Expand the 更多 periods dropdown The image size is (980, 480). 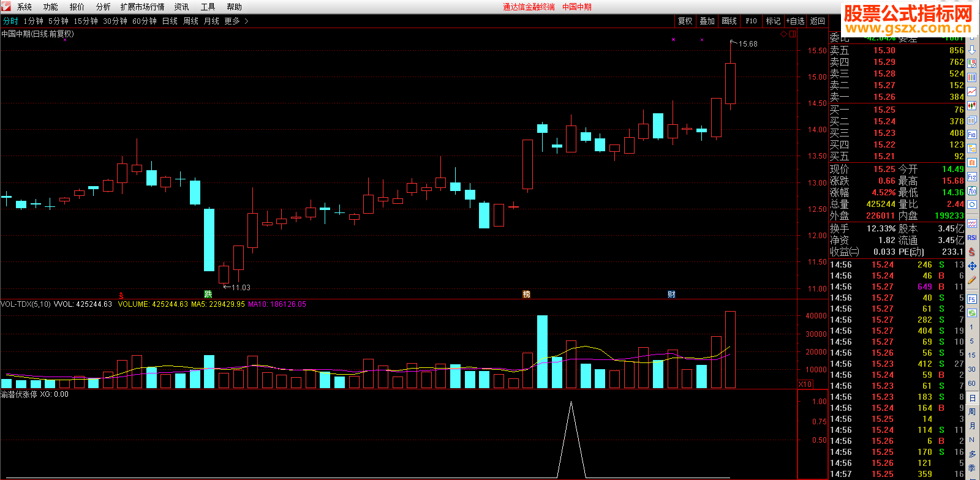click(x=236, y=21)
